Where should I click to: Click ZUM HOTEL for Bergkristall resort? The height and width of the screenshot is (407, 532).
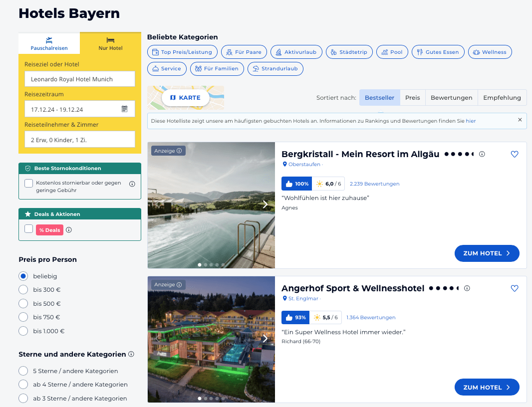487,253
